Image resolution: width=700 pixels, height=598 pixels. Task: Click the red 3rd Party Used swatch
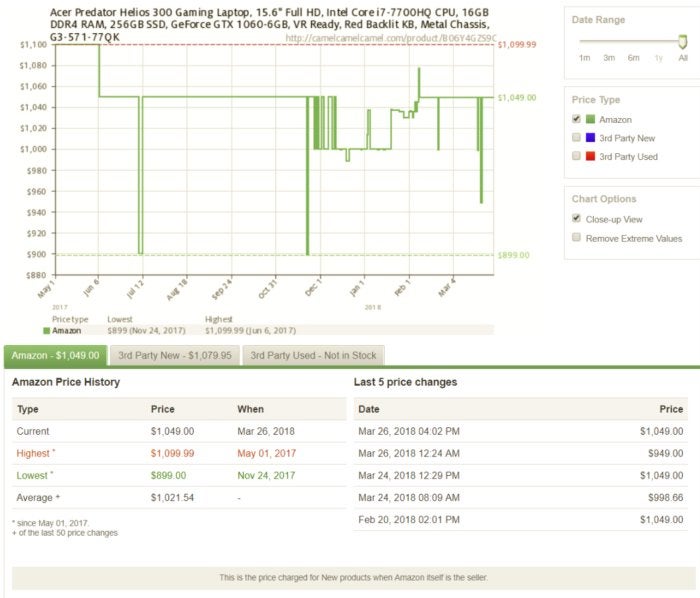[x=590, y=156]
